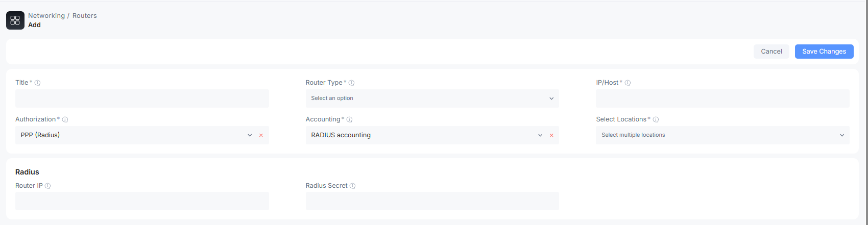Click the info icon next to Select Locations

coord(656,119)
